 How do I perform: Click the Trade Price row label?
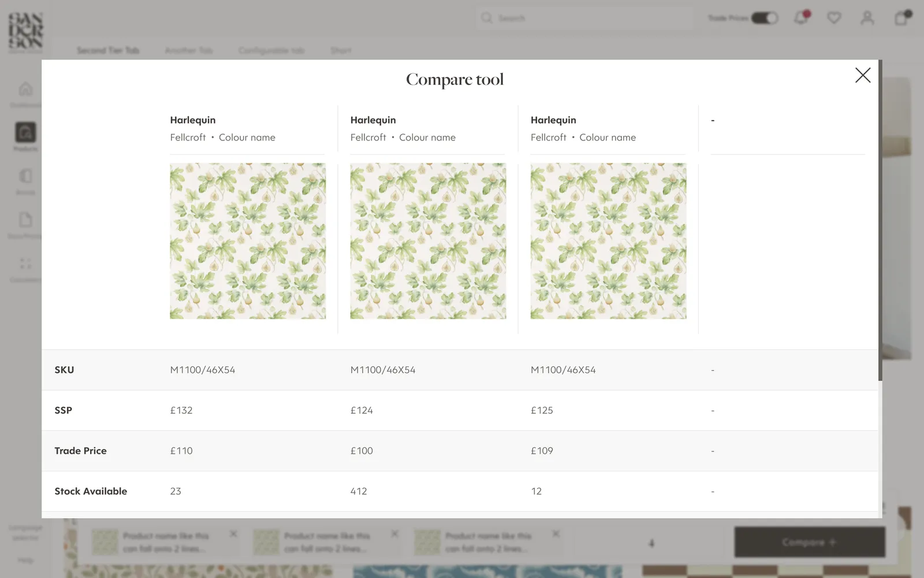(x=80, y=451)
